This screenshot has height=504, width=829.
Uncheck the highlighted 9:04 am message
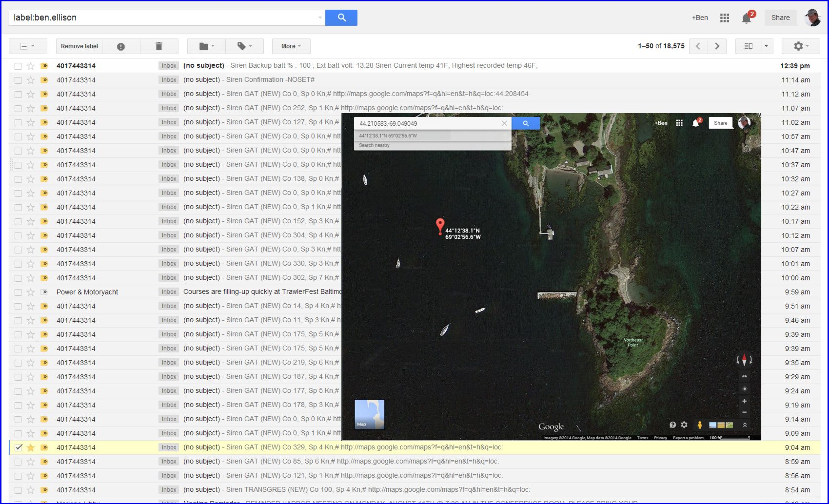(x=18, y=447)
